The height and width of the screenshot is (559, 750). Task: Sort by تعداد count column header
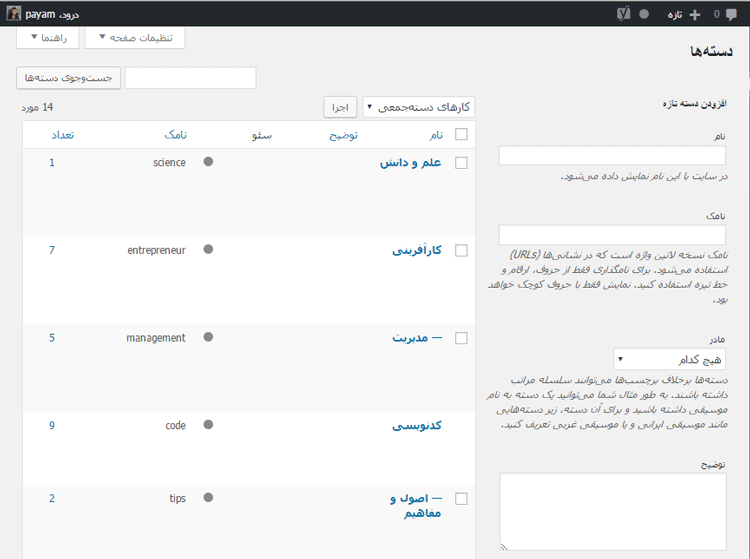tap(63, 135)
